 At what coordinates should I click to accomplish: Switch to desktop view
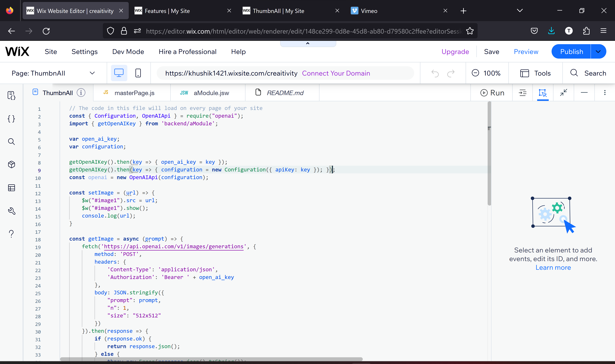[x=119, y=73]
